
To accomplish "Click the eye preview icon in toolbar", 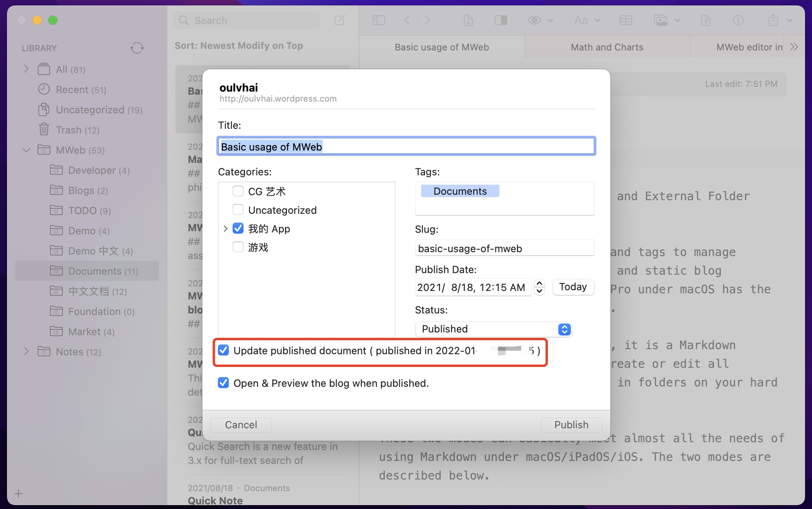I will 534,20.
